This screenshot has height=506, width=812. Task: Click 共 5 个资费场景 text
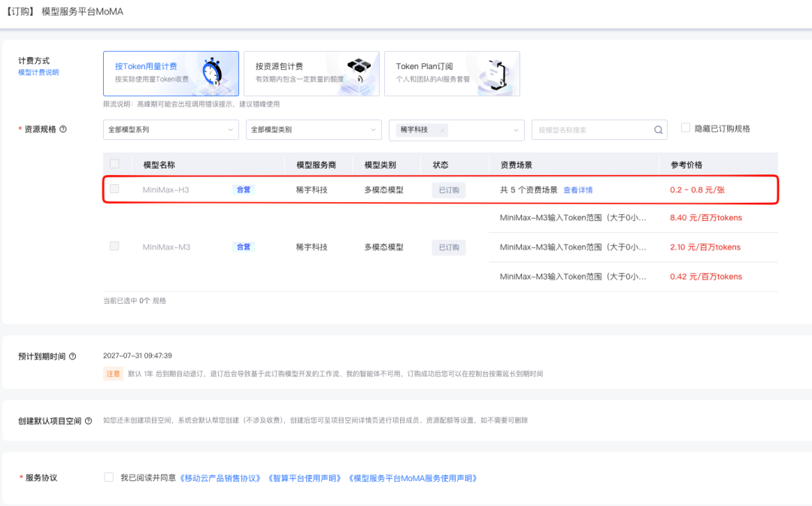pos(529,190)
